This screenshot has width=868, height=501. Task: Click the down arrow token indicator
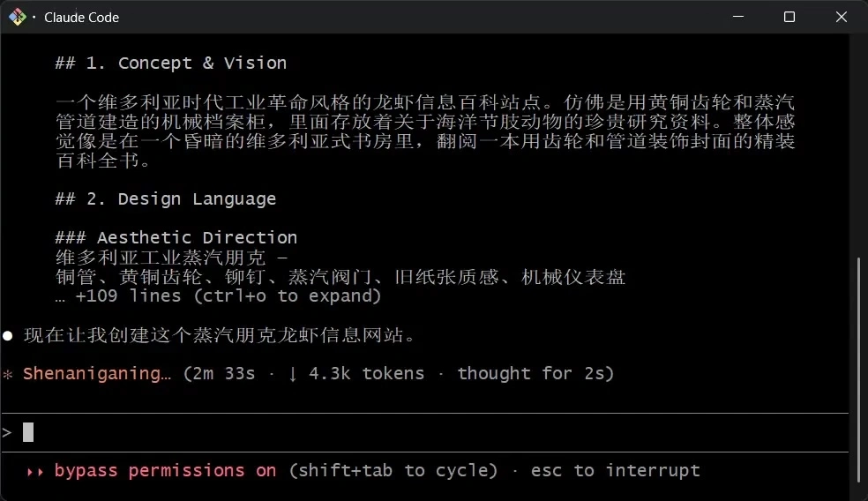[x=292, y=374]
